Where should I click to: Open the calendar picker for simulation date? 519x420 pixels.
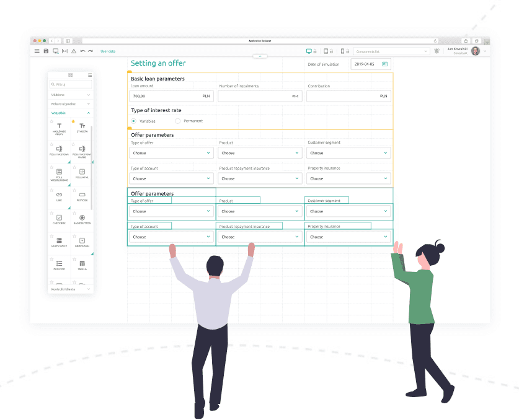(385, 64)
